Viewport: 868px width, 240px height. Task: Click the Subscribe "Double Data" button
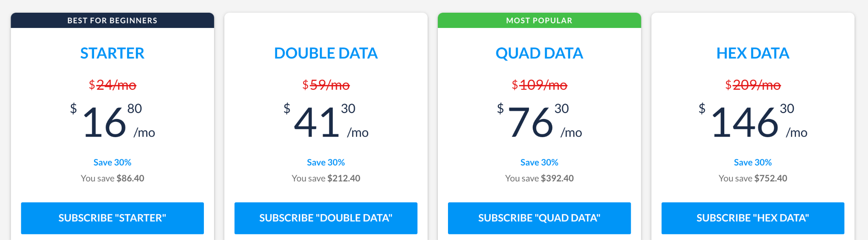pyautogui.click(x=326, y=218)
